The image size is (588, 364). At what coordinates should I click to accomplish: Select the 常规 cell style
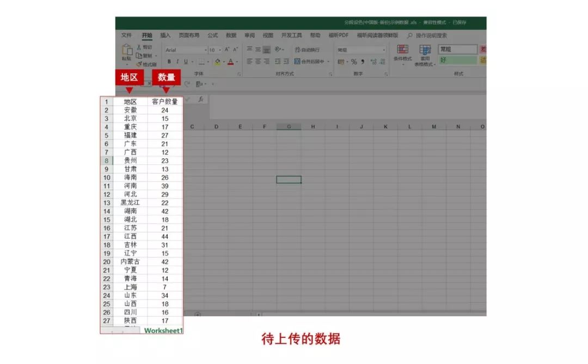pyautogui.click(x=457, y=49)
